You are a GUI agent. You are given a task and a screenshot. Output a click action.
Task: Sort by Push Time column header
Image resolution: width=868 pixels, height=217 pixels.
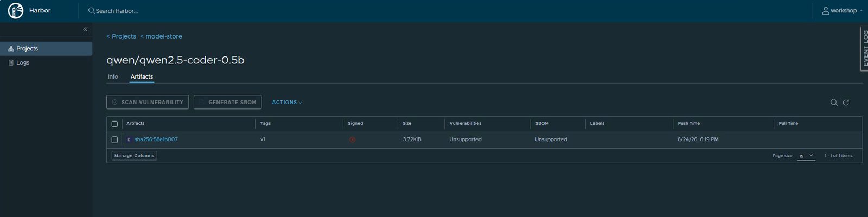(689, 123)
